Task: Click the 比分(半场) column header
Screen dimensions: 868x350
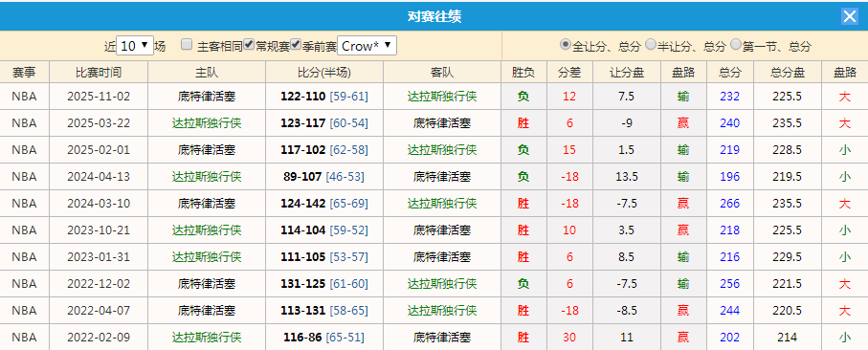Action: (x=324, y=72)
